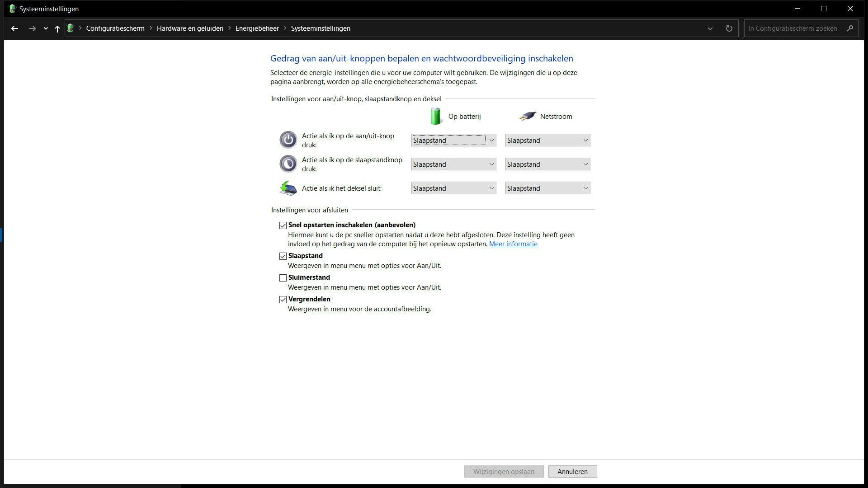Enable the Sluimerstand checkbox

[283, 278]
